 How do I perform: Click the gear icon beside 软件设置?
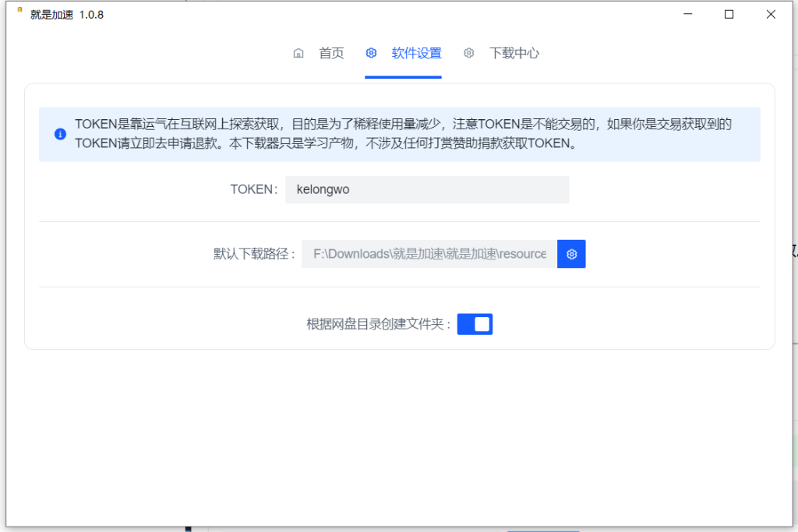[x=369, y=53]
